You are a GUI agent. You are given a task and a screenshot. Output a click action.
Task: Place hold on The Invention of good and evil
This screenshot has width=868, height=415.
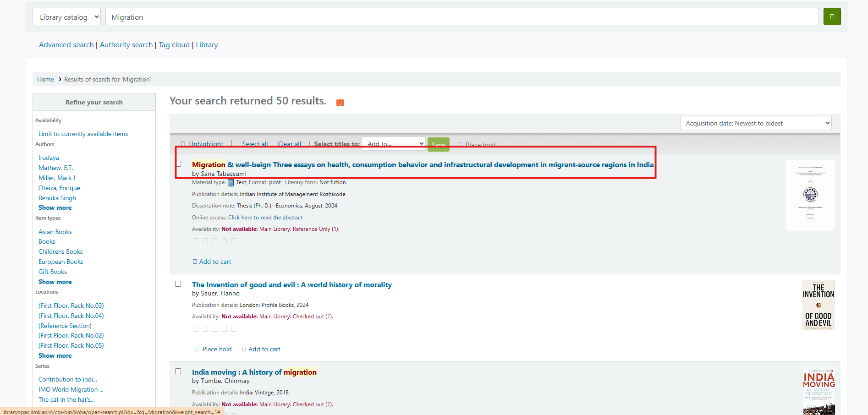pos(213,349)
